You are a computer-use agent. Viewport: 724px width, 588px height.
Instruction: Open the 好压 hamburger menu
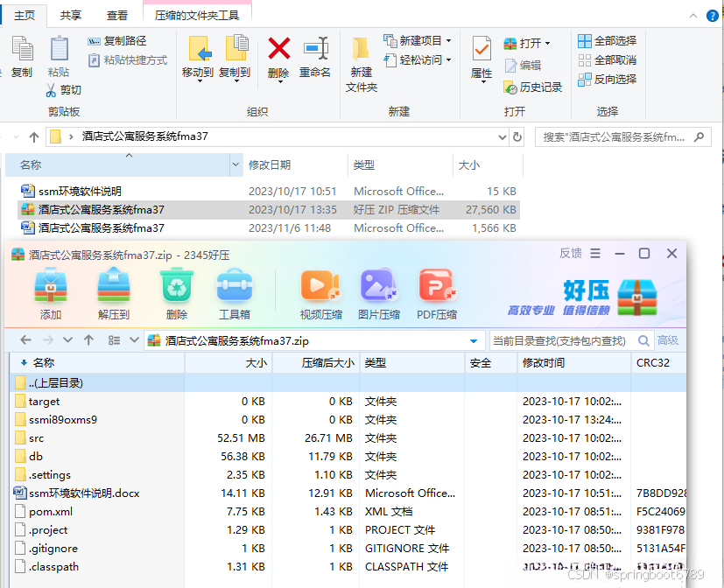[x=595, y=254]
